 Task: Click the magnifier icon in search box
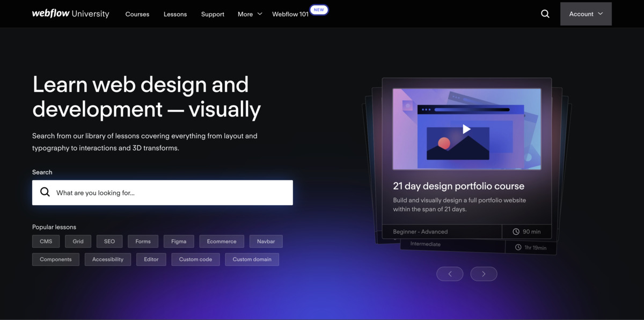(x=45, y=192)
